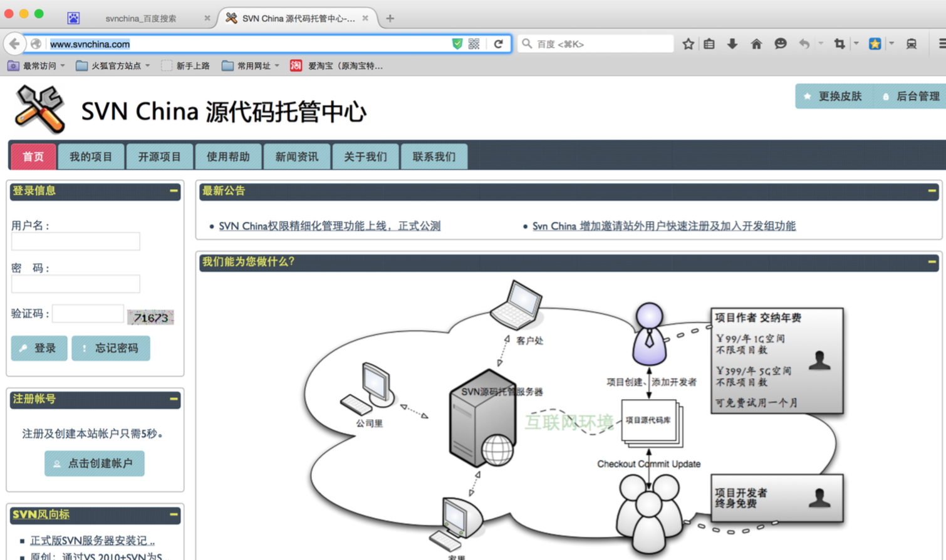This screenshot has width=946, height=560.
Task: Go back with the browser back arrow
Action: click(x=14, y=44)
